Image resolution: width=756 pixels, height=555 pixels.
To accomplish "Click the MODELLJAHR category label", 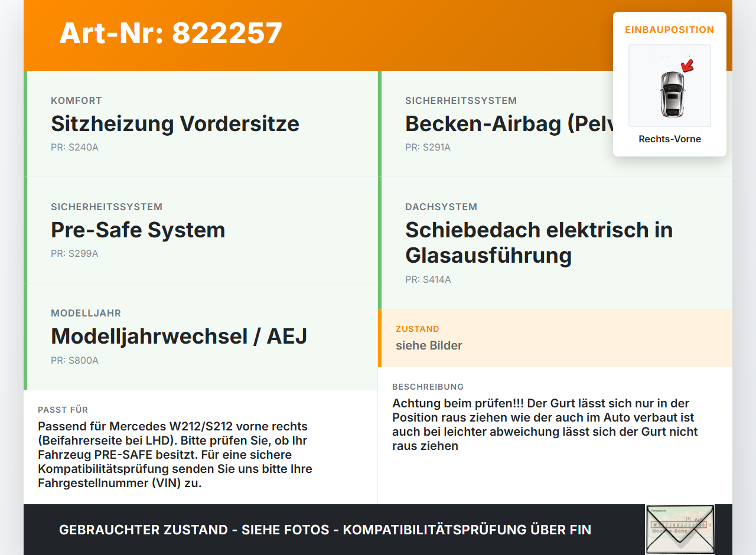I will 86,314.
